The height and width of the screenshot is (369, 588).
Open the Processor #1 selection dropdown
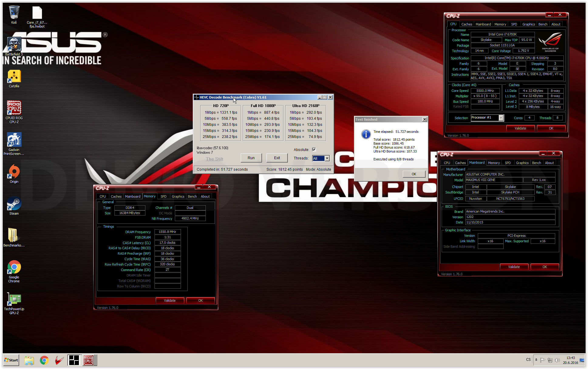[487, 118]
